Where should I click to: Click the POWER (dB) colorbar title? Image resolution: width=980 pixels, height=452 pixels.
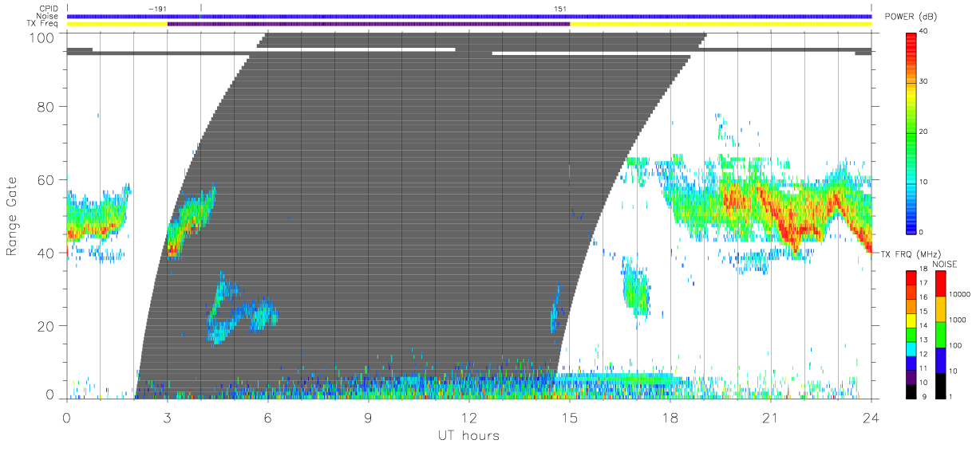911,18
